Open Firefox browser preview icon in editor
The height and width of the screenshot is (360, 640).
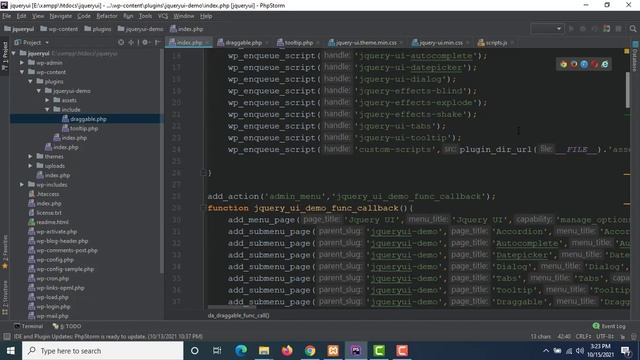[x=574, y=64]
